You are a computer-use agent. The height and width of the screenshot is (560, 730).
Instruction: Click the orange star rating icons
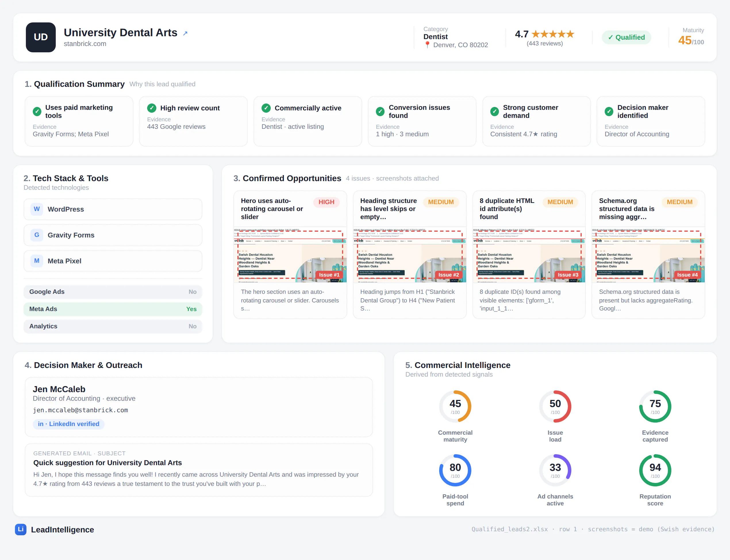(553, 34)
